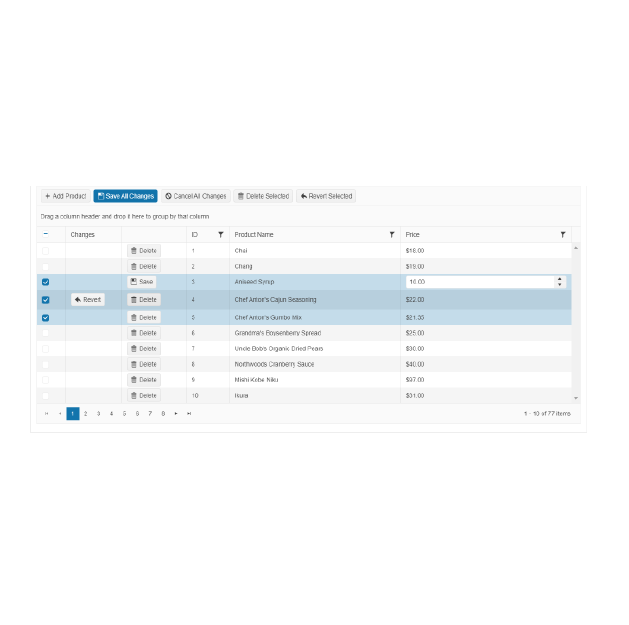Click the Ikura product name cell

point(315,396)
